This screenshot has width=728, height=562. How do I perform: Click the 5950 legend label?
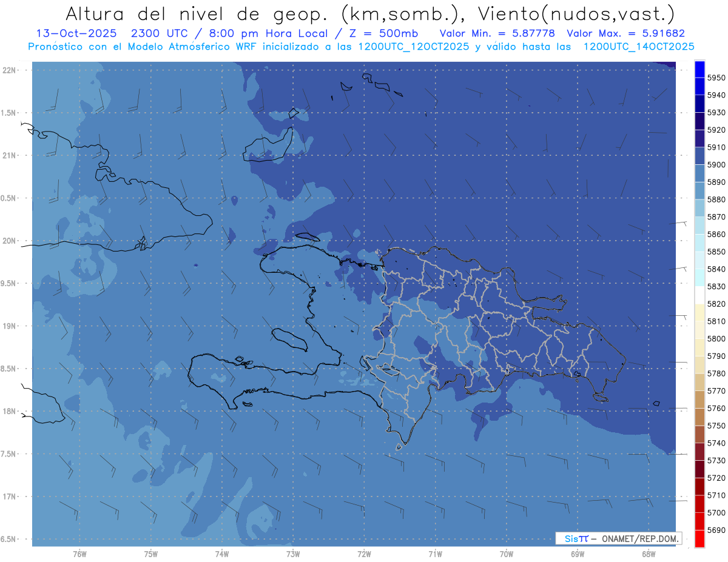pyautogui.click(x=716, y=78)
